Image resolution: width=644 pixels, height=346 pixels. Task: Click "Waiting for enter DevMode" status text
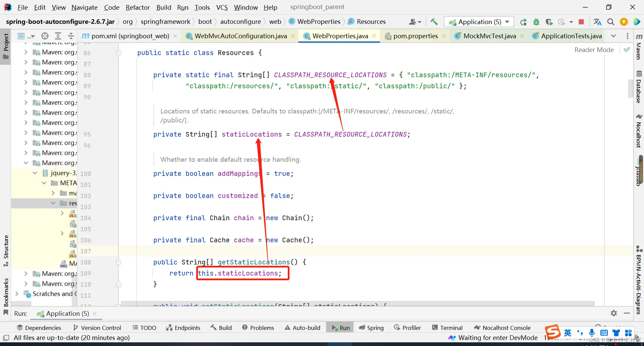[x=498, y=338]
